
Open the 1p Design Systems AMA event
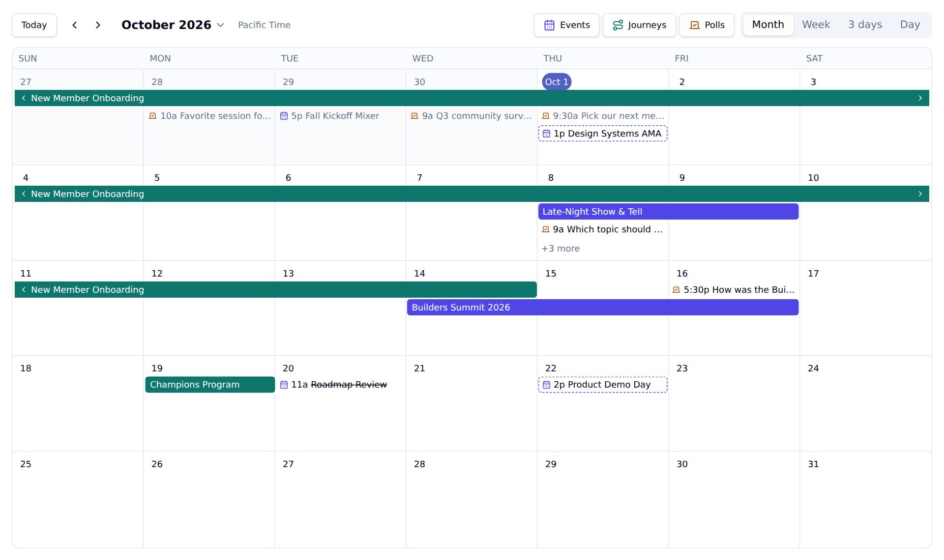(603, 134)
